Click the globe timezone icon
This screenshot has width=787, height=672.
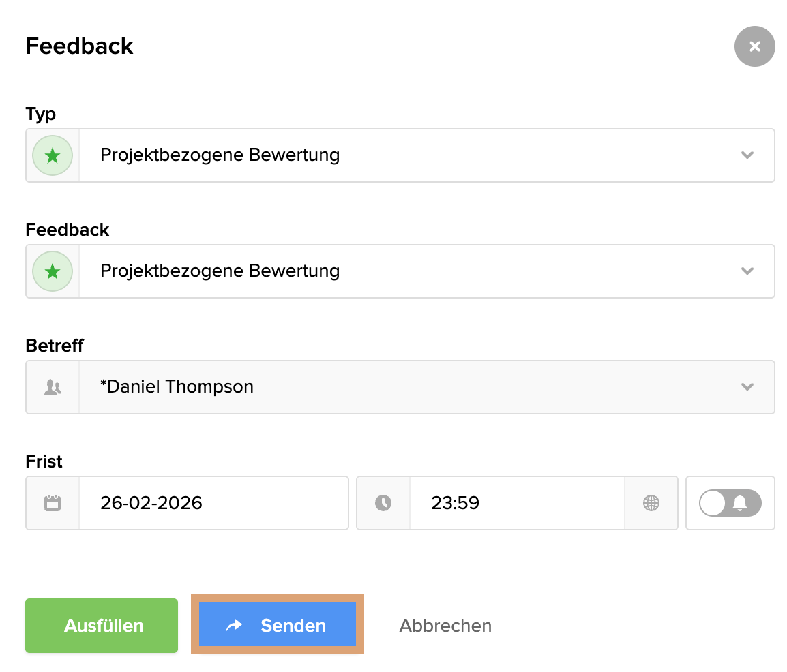[651, 504]
